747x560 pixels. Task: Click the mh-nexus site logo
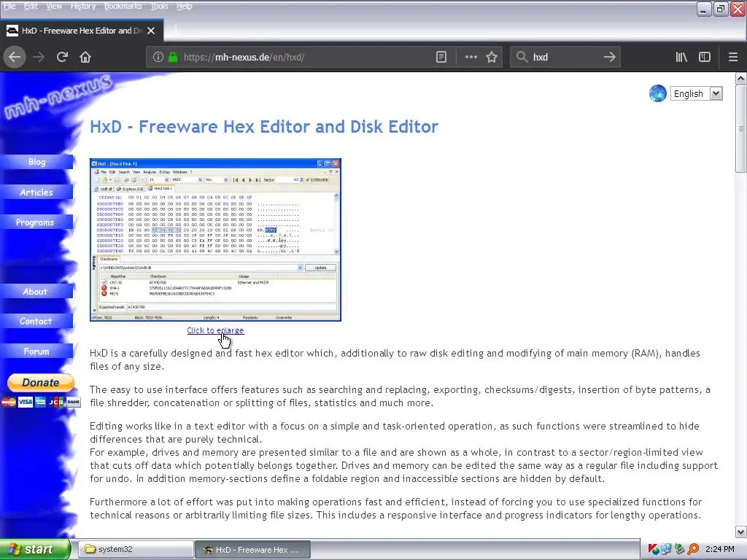pyautogui.click(x=58, y=96)
